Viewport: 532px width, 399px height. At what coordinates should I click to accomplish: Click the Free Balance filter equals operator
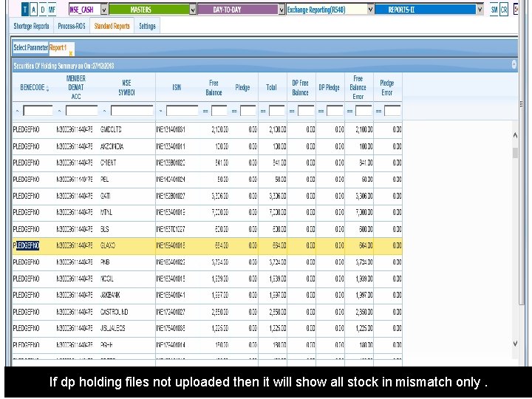205,111
